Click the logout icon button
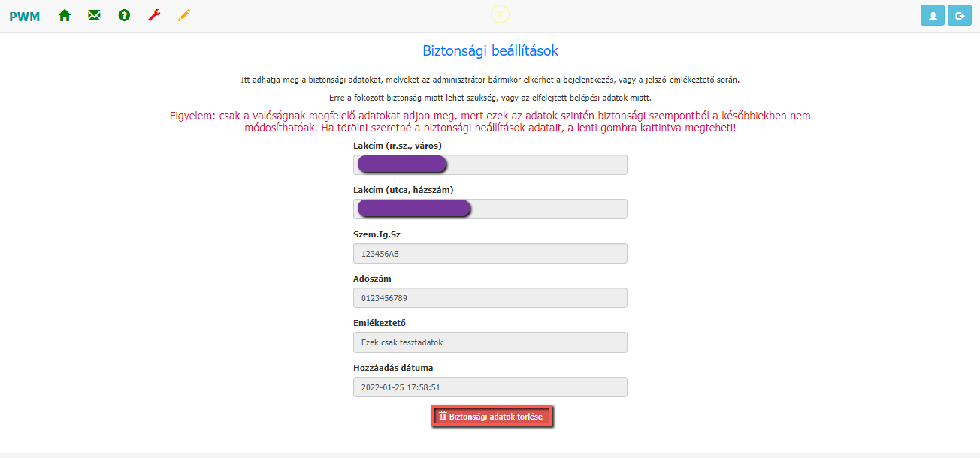980x458 pixels. [x=960, y=15]
